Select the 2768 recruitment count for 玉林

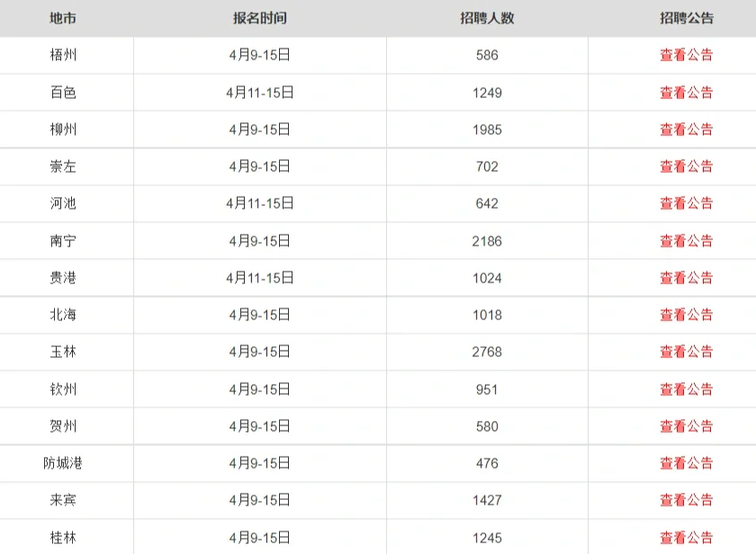(487, 352)
